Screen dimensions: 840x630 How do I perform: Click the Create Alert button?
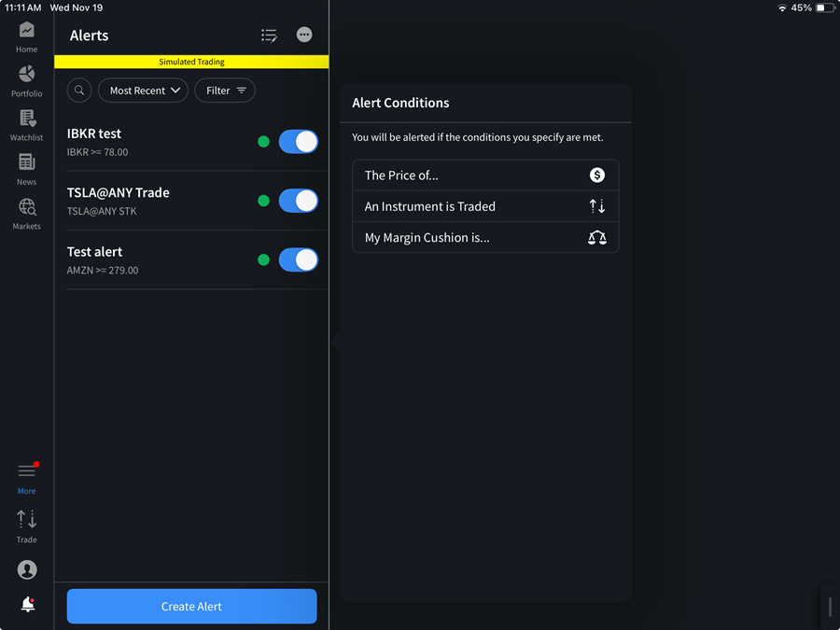click(191, 606)
